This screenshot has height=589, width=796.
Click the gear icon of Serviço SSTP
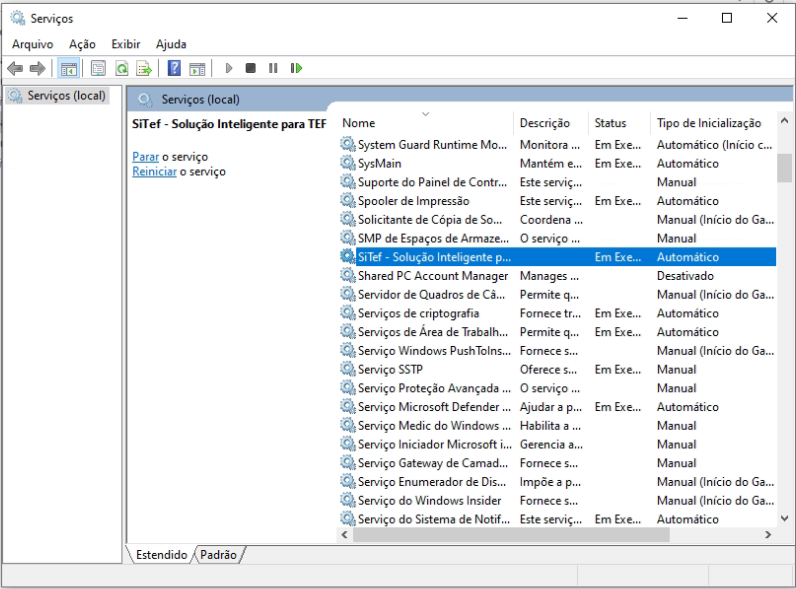pyautogui.click(x=348, y=369)
